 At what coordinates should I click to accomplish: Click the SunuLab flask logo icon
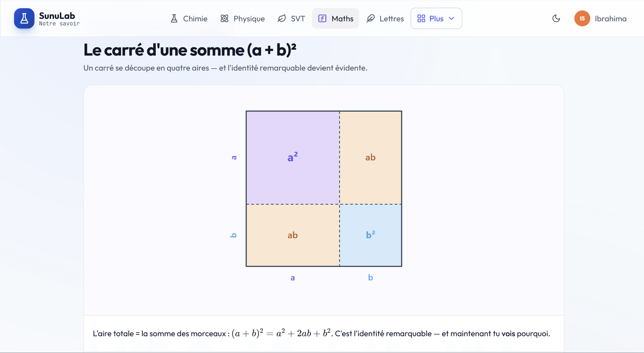pyautogui.click(x=24, y=18)
